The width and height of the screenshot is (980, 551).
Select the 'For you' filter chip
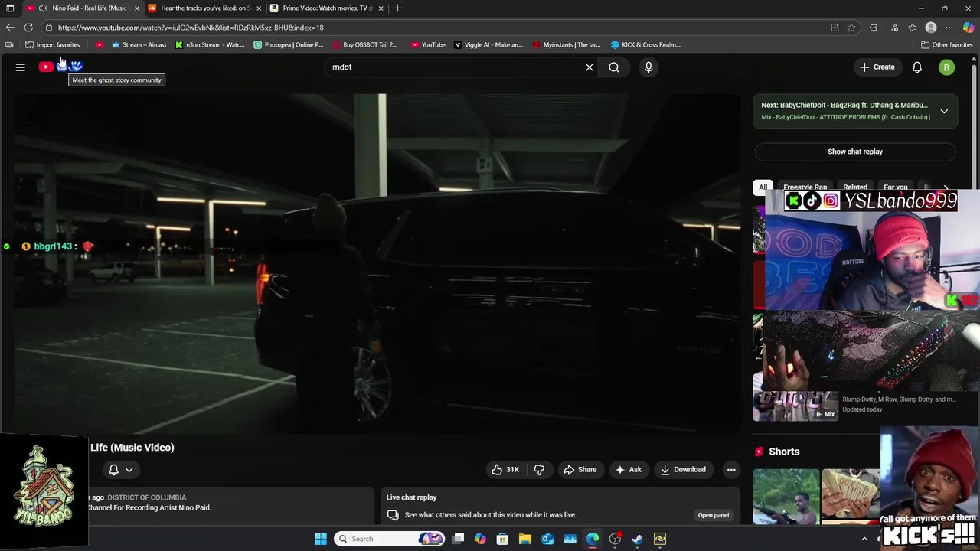pos(896,187)
